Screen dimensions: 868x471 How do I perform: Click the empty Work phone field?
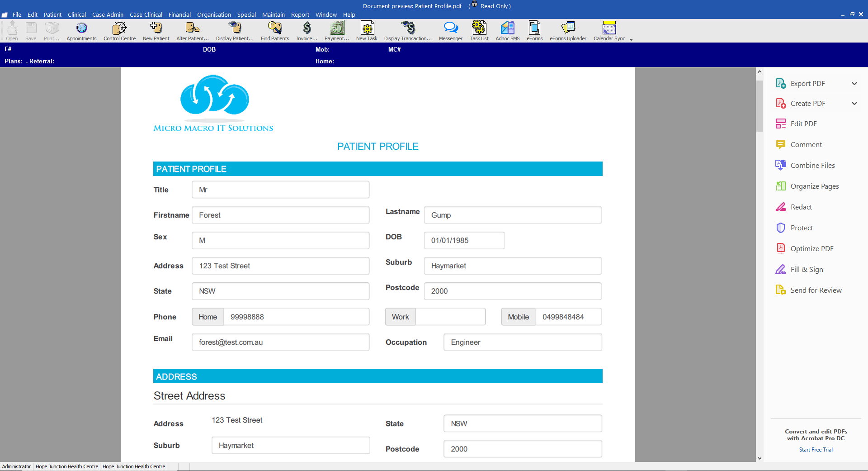pos(450,317)
